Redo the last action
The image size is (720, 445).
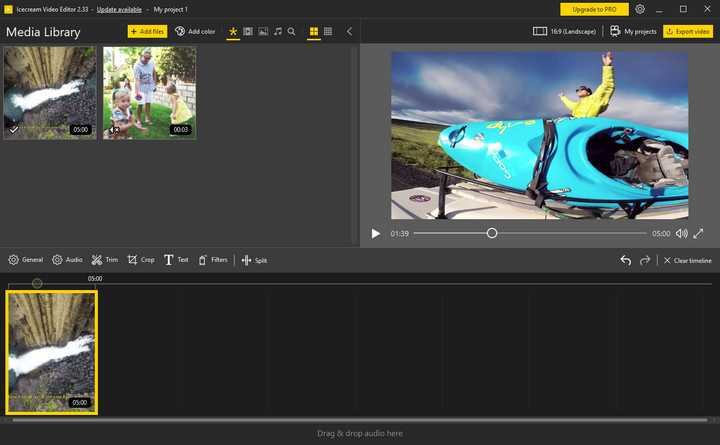coord(645,260)
